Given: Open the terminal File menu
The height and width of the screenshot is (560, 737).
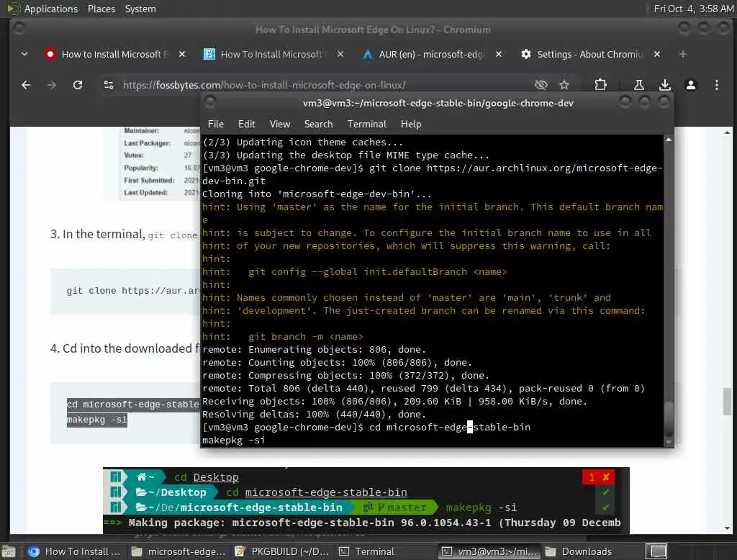Looking at the screenshot, I should coord(216,124).
